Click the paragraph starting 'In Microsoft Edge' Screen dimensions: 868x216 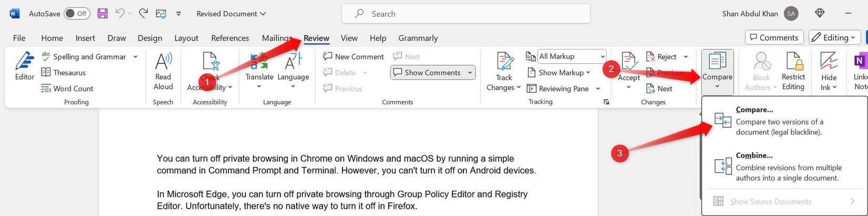coord(342,200)
